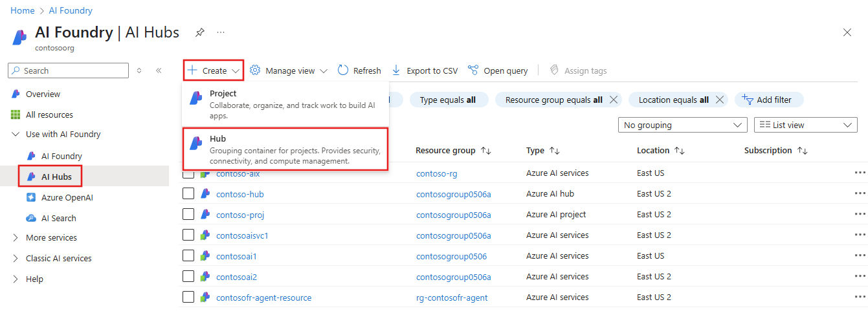Open the No grouping dropdown
The width and height of the screenshot is (868, 324).
683,125
